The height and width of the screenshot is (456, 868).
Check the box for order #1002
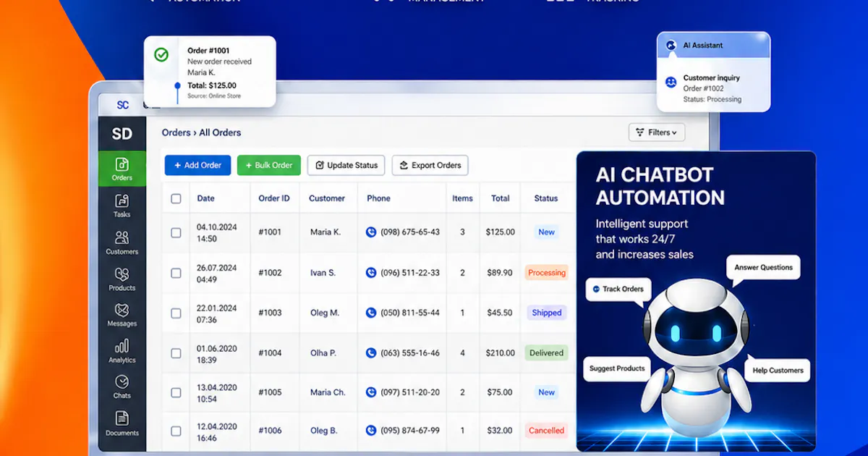tap(176, 273)
